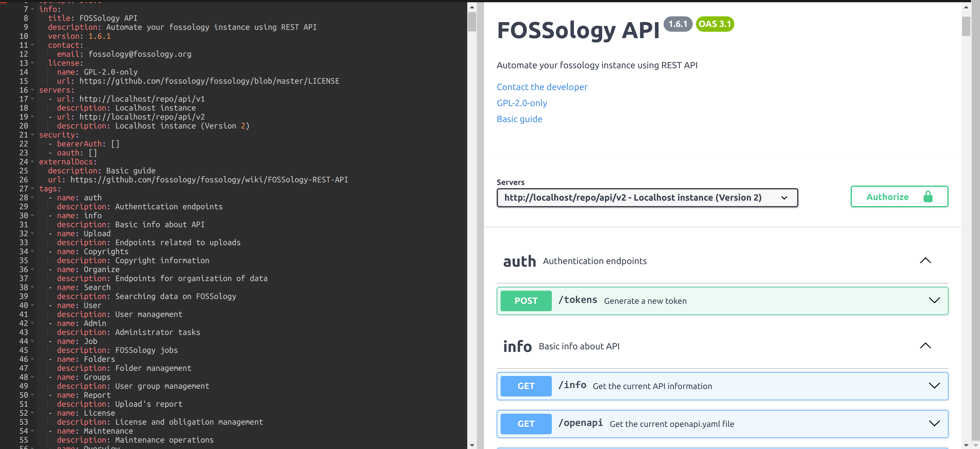980x449 pixels.
Task: Click version value 1.6.1 in editor
Action: coord(100,37)
